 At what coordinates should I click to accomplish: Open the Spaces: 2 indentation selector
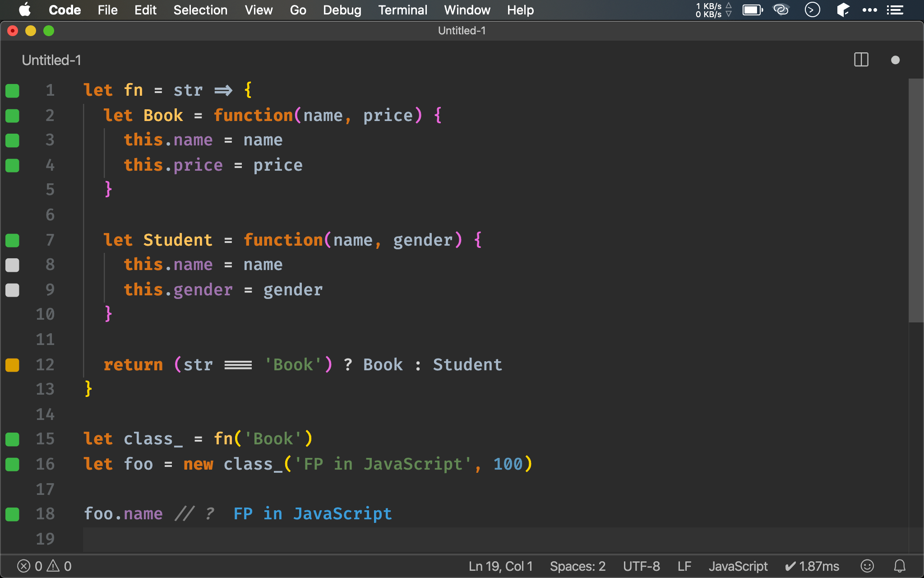[x=577, y=566]
